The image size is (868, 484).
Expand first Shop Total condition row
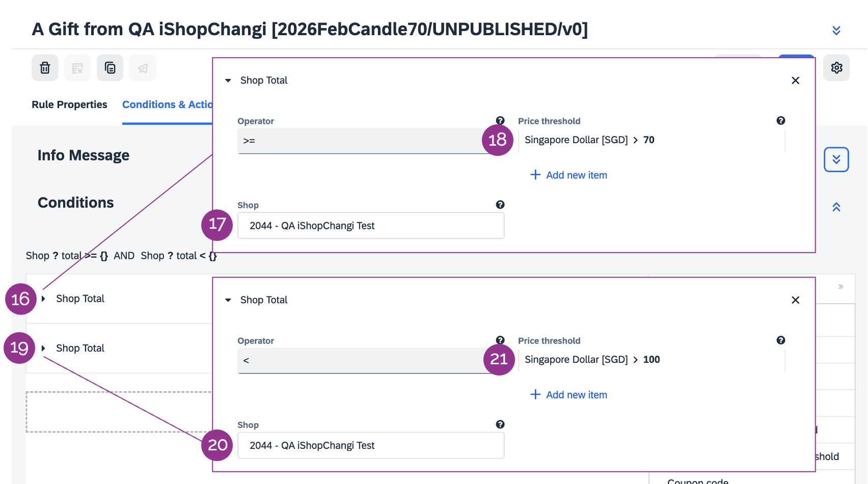(x=44, y=299)
